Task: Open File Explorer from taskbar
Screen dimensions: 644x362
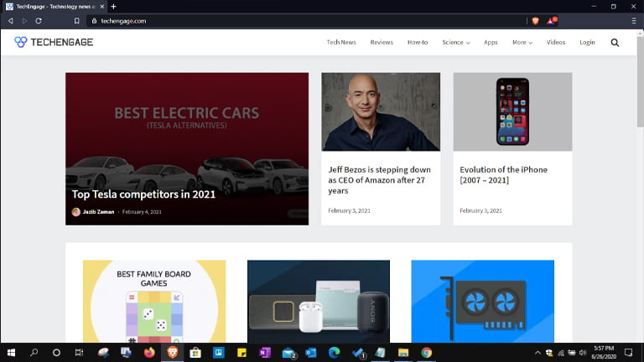Action: coord(403,353)
